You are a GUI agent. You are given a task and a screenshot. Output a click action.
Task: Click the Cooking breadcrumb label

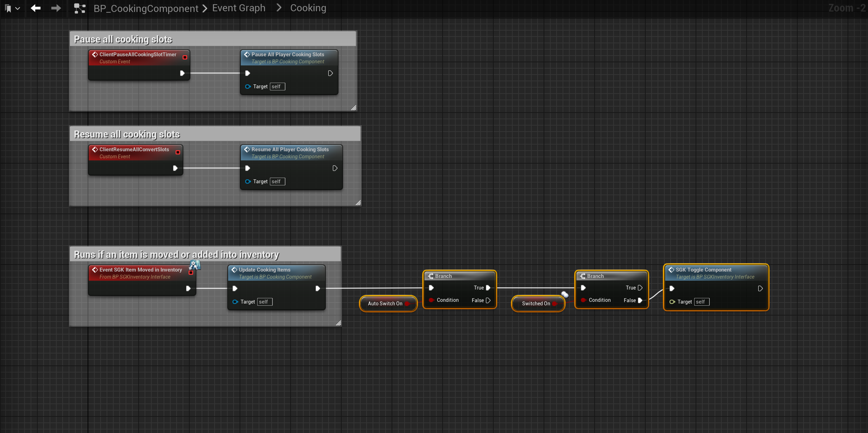[308, 8]
